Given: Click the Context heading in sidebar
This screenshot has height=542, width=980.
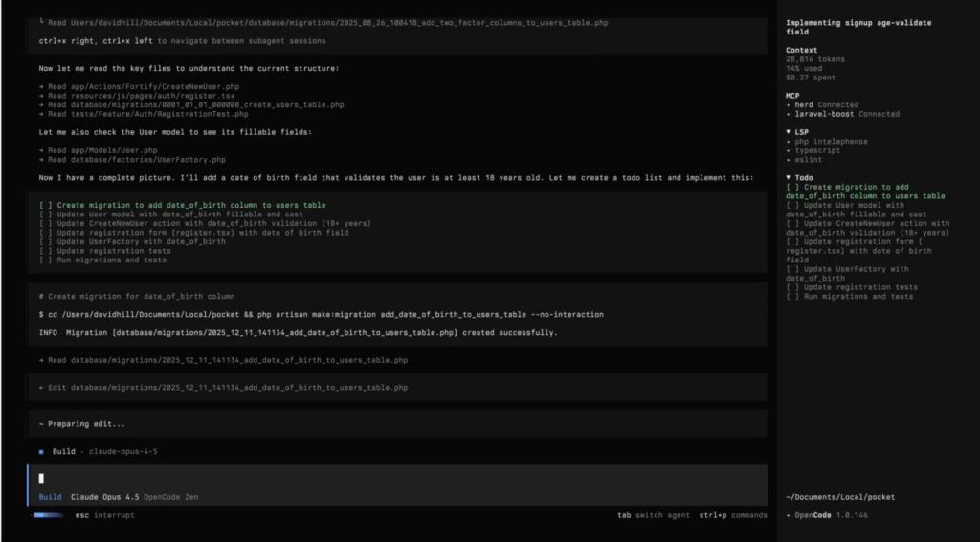Looking at the screenshot, I should 801,50.
